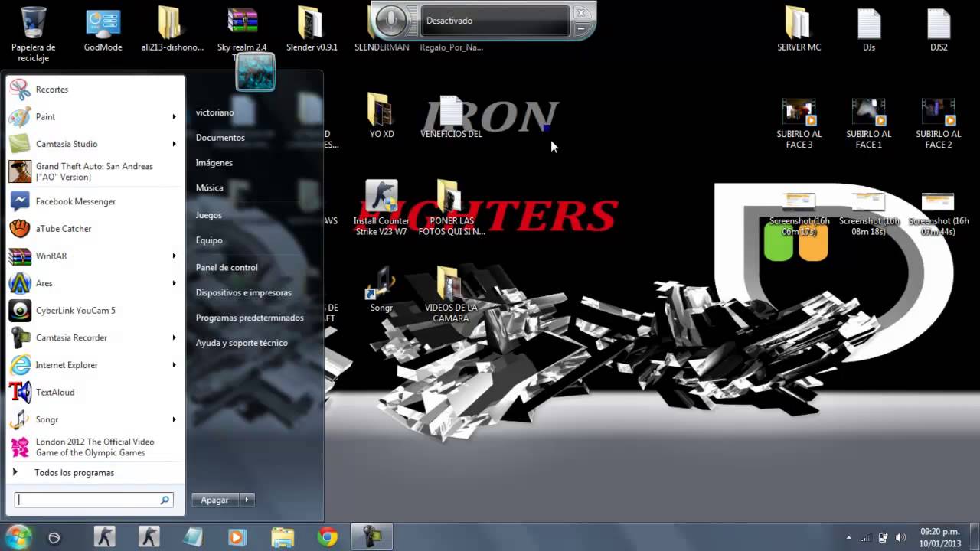Open WinRAR from the Start menu

click(95, 256)
